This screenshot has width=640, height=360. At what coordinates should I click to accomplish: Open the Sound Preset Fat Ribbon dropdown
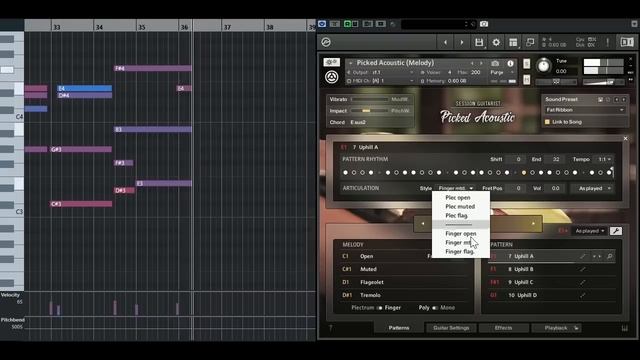pyautogui.click(x=584, y=110)
